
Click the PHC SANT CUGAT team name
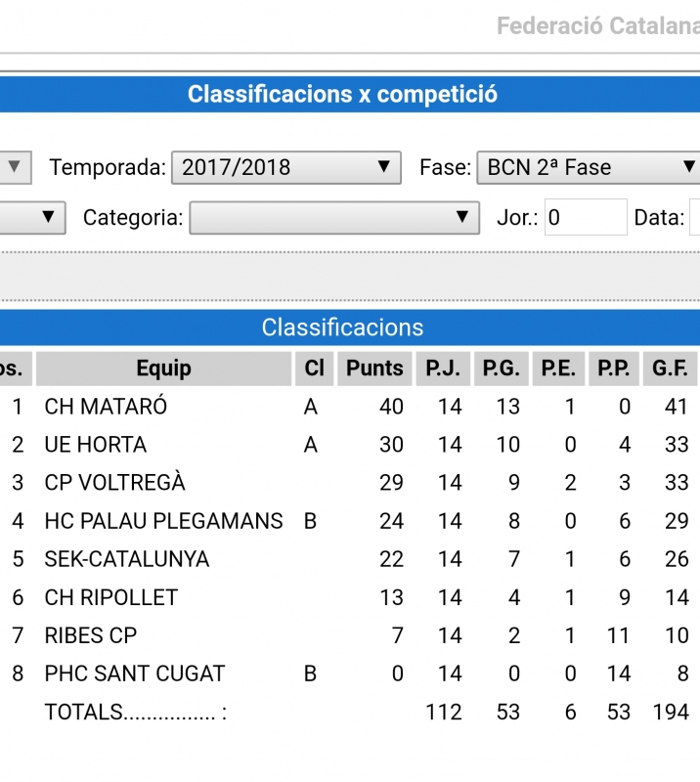(x=134, y=673)
